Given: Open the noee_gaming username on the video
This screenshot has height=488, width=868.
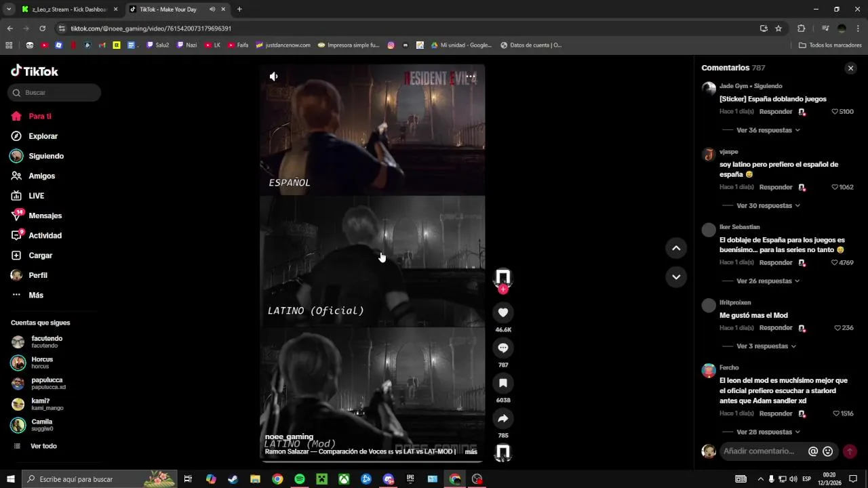Looking at the screenshot, I should (x=289, y=436).
